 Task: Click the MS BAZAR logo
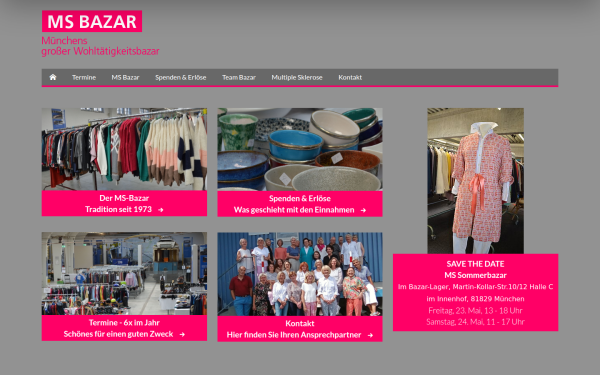tap(92, 21)
